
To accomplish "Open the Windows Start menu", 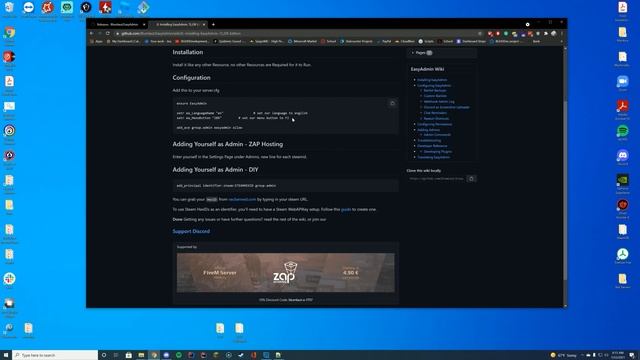I will 6,355.
